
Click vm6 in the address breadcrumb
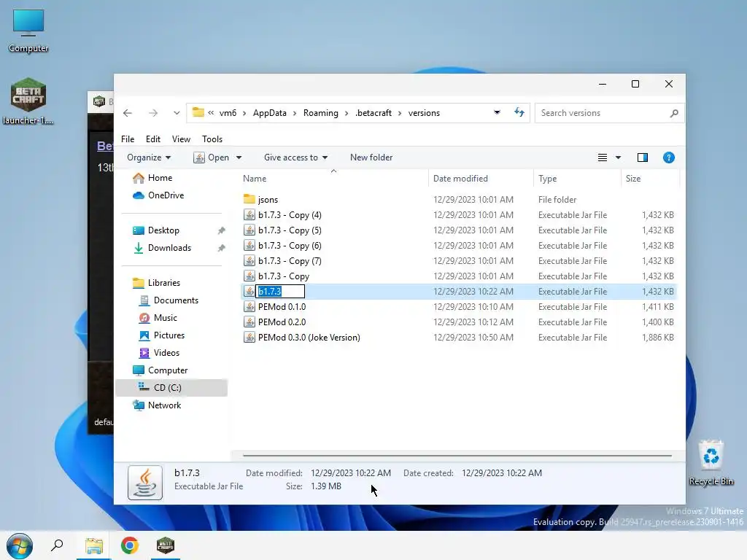228,113
